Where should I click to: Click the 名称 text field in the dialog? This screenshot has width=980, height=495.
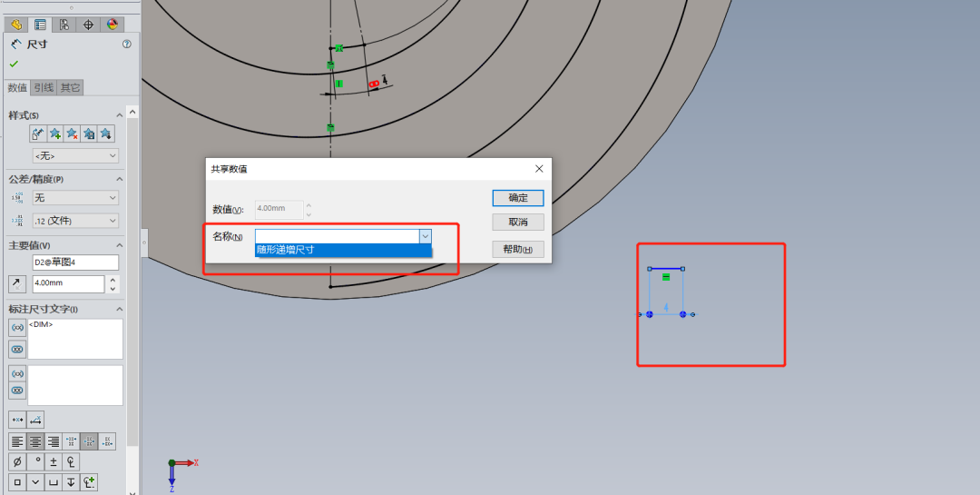pos(337,236)
